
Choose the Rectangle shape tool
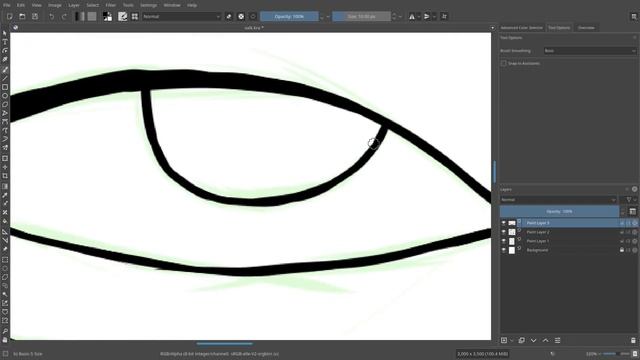5,87
